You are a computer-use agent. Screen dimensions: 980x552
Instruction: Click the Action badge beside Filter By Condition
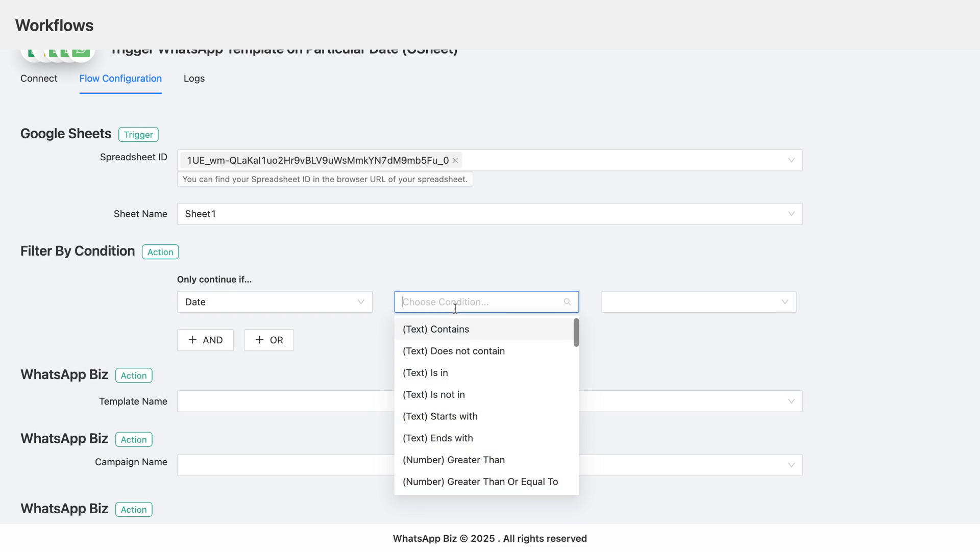[x=160, y=252]
